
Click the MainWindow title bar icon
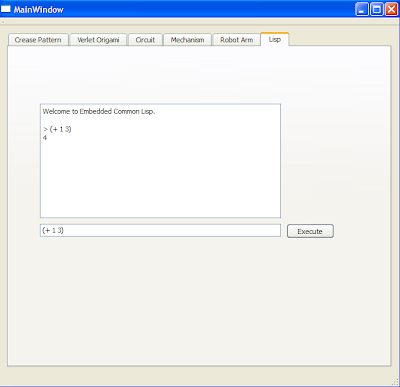point(6,9)
